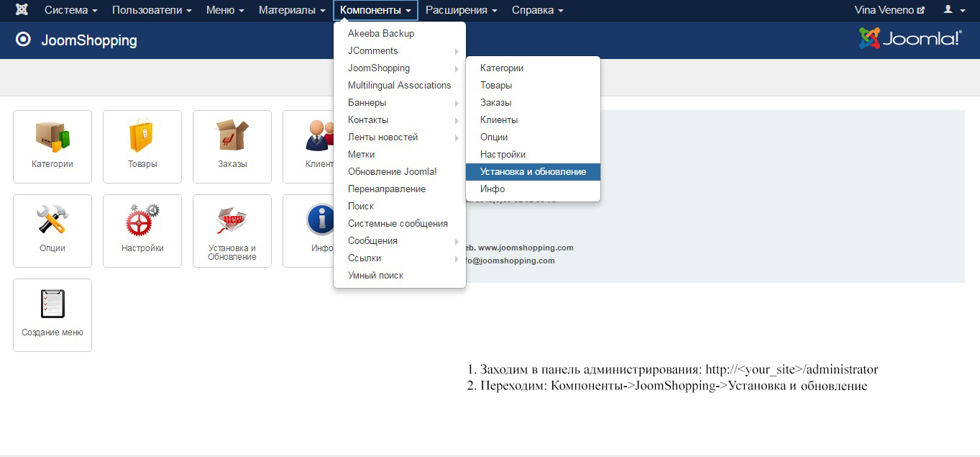980x457 pixels.
Task: Click the www.joomshopping.com web address
Action: [526, 248]
